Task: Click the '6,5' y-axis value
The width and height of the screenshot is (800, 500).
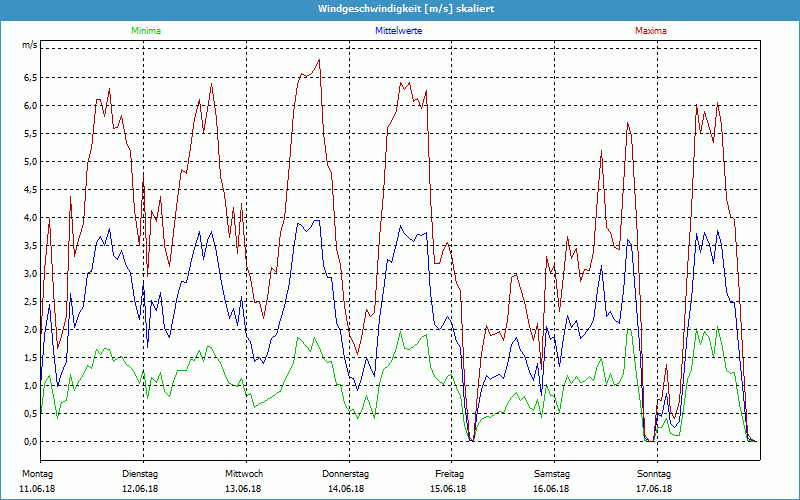Action: (x=30, y=78)
